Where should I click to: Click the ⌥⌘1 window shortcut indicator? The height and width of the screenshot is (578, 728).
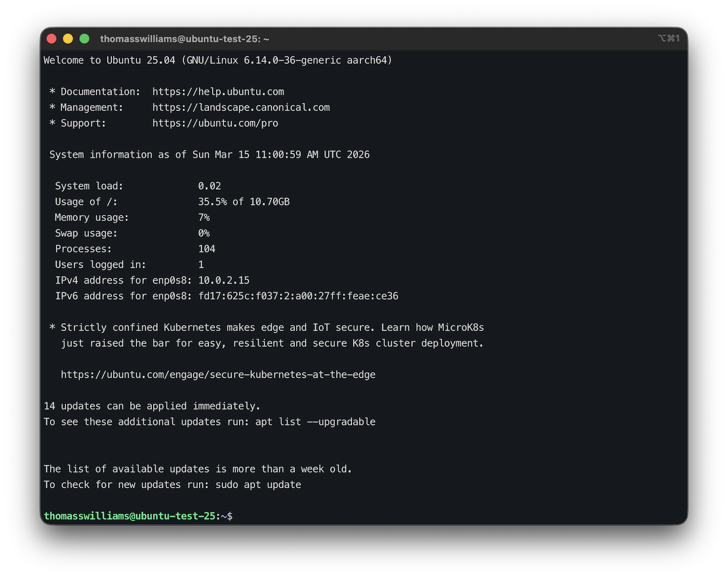point(667,38)
